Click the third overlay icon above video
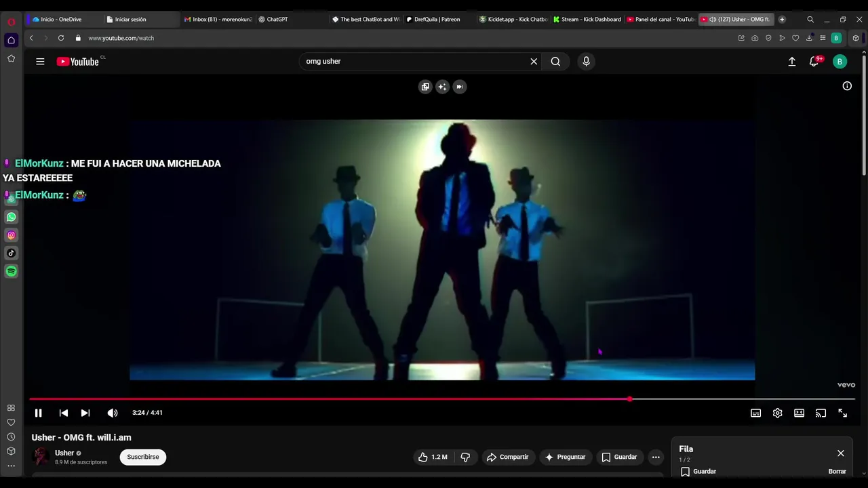 460,87
